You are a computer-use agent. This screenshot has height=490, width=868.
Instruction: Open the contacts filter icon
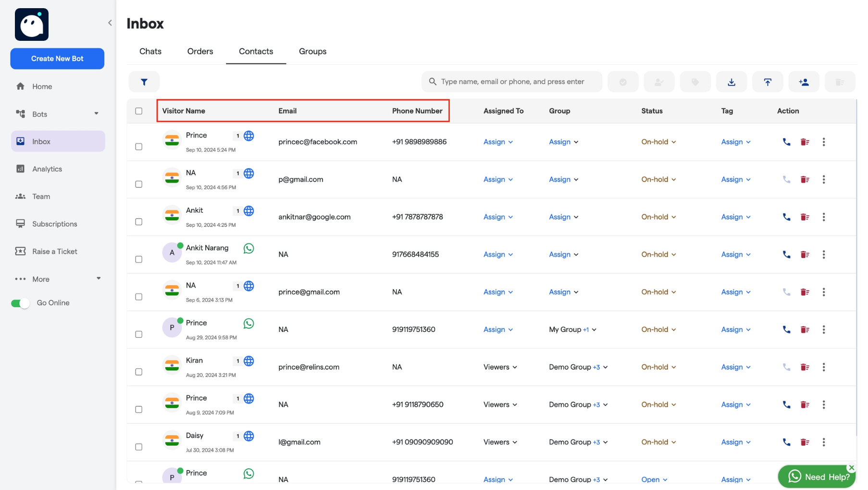coord(144,82)
